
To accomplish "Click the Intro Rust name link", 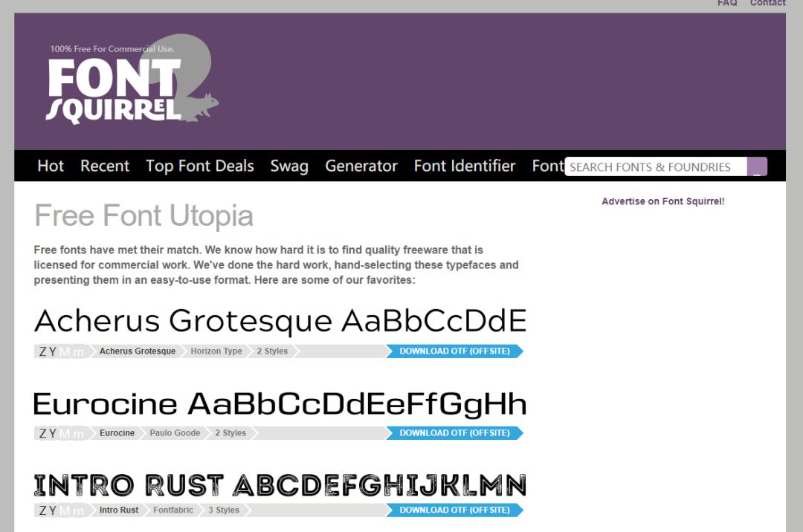I will tap(119, 510).
